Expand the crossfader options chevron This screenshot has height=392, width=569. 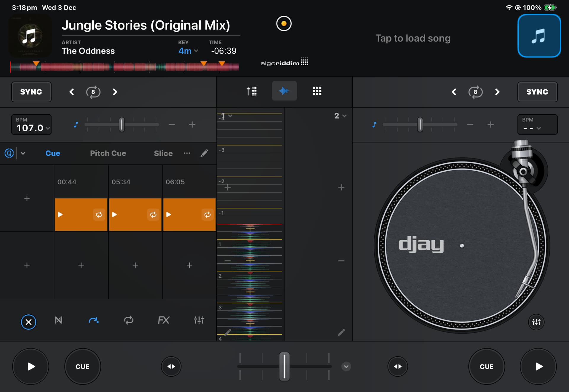tap(346, 367)
